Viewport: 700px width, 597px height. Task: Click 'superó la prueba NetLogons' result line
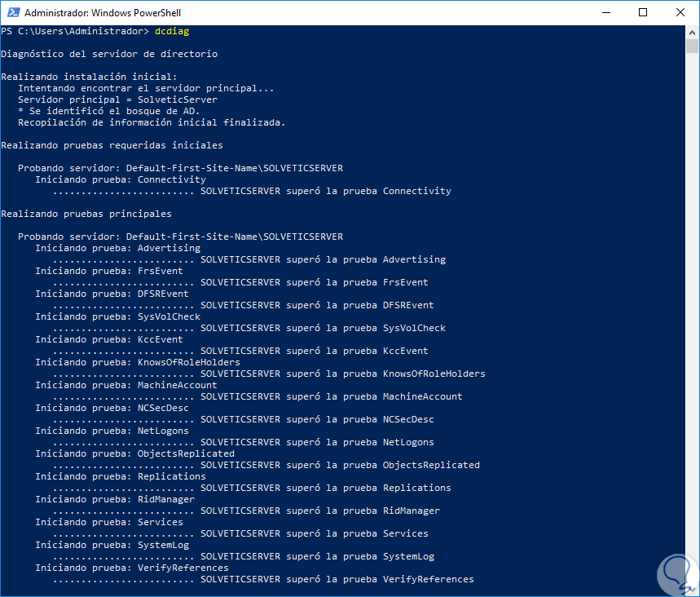(x=244, y=442)
